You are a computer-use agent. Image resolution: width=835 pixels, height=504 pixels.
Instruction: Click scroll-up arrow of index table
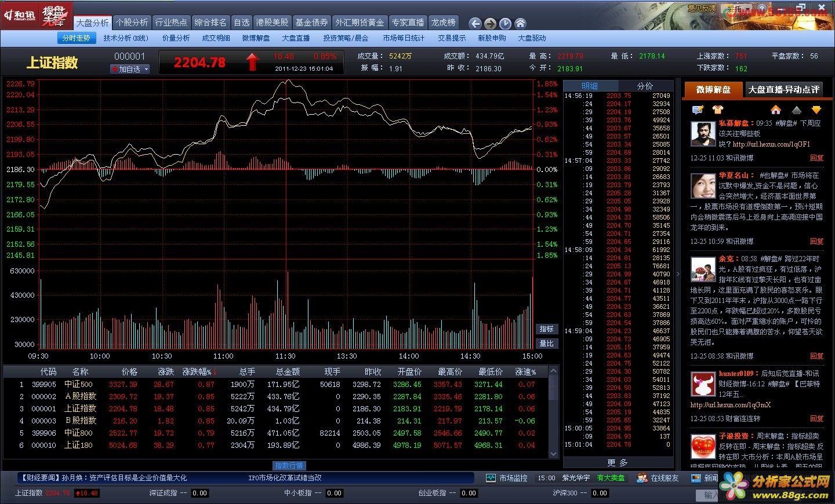(553, 371)
